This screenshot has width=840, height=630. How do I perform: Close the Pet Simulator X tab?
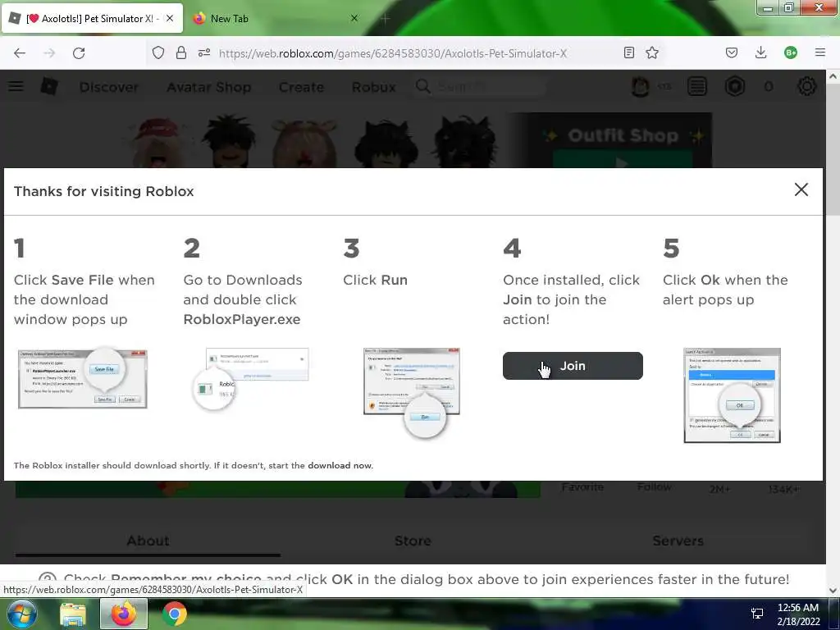(x=169, y=18)
